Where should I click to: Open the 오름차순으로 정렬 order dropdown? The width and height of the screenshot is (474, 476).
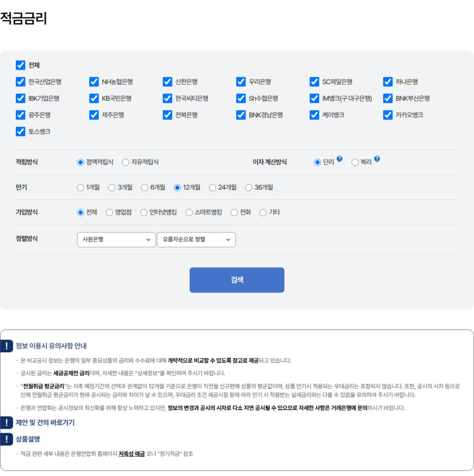click(196, 240)
